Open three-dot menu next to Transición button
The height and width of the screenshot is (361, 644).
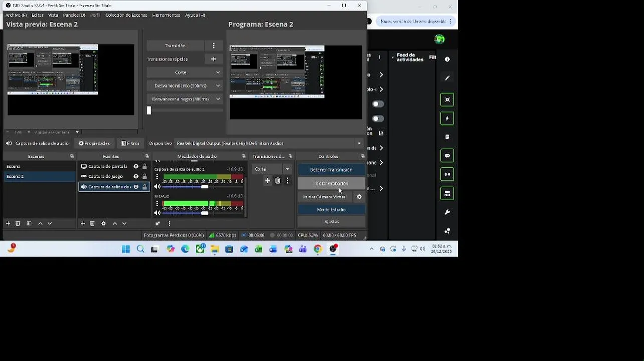coord(213,46)
